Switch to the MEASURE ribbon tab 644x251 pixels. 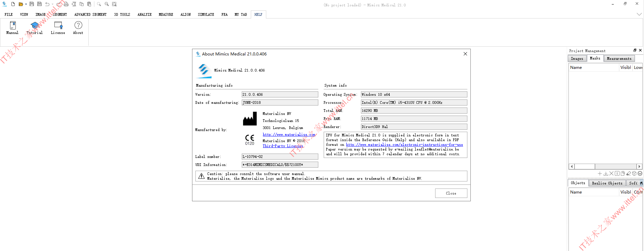[x=166, y=14]
